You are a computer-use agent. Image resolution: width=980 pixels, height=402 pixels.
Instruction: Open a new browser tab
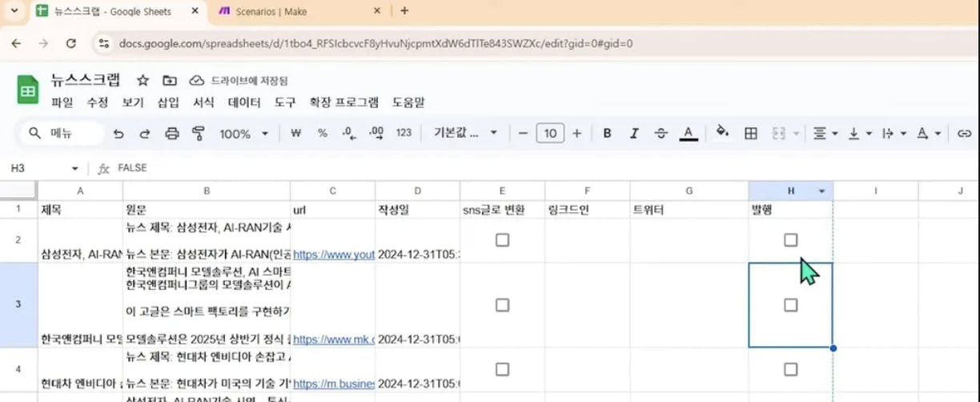[x=404, y=10]
